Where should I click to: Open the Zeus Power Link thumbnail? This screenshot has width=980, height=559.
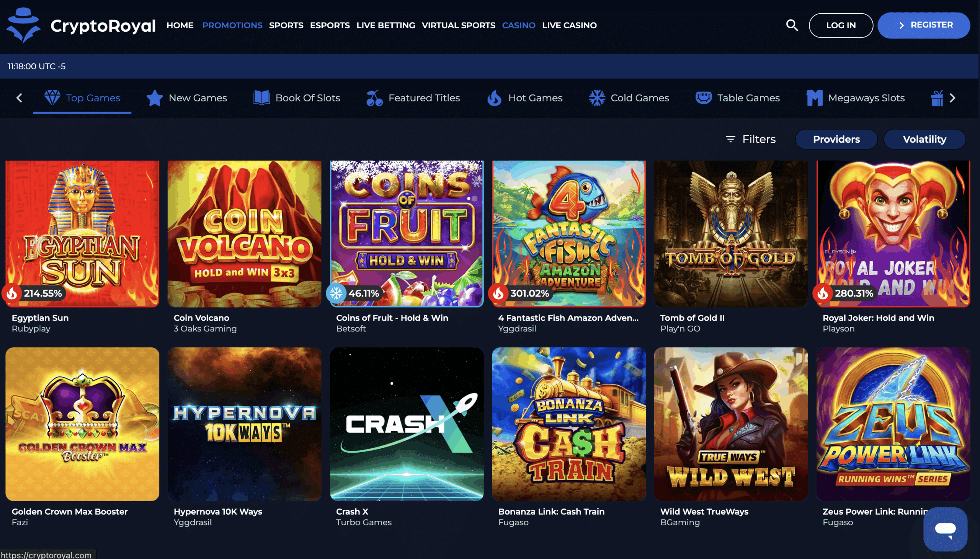point(893,424)
